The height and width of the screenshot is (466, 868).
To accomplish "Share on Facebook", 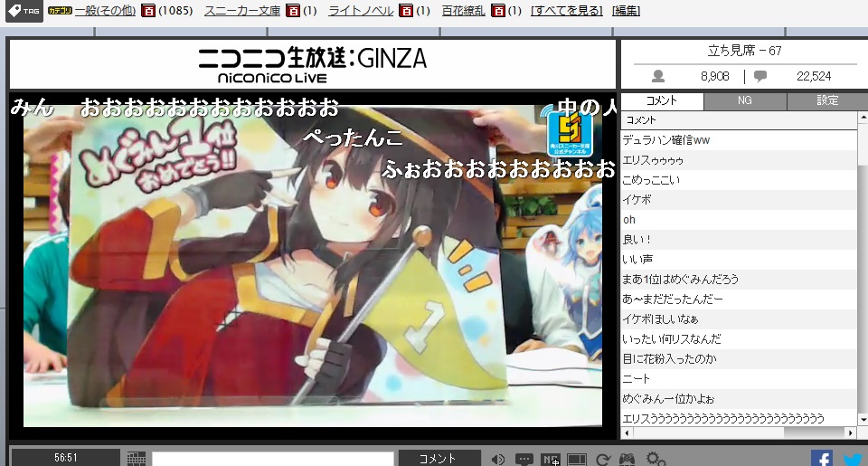I will click(x=822, y=458).
